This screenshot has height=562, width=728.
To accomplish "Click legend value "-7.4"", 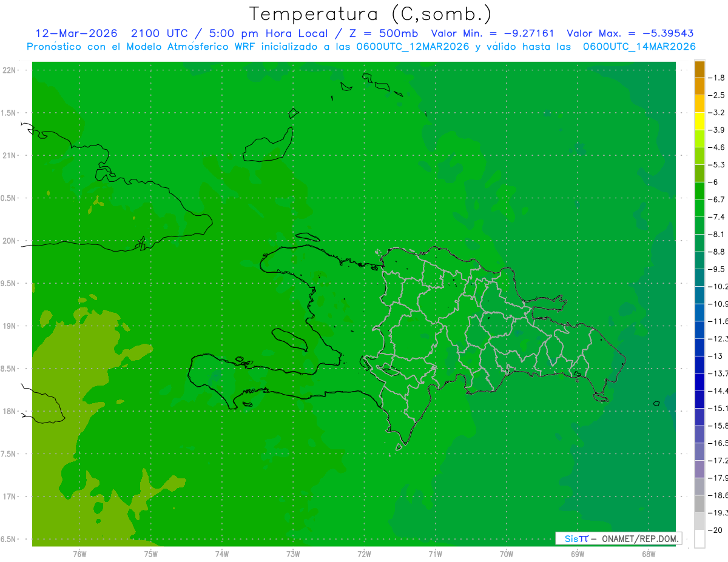I will pyautogui.click(x=718, y=217).
